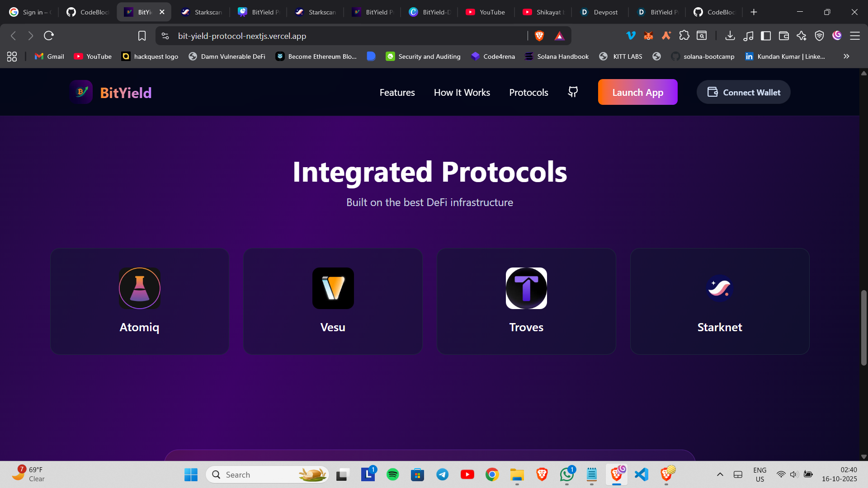Open Brave Wallet toolbar icon

coord(784,36)
